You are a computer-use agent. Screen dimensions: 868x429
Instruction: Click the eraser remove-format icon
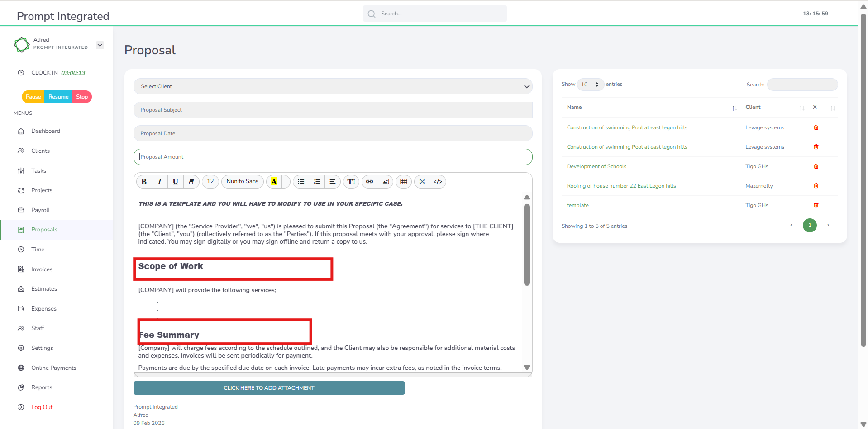191,182
